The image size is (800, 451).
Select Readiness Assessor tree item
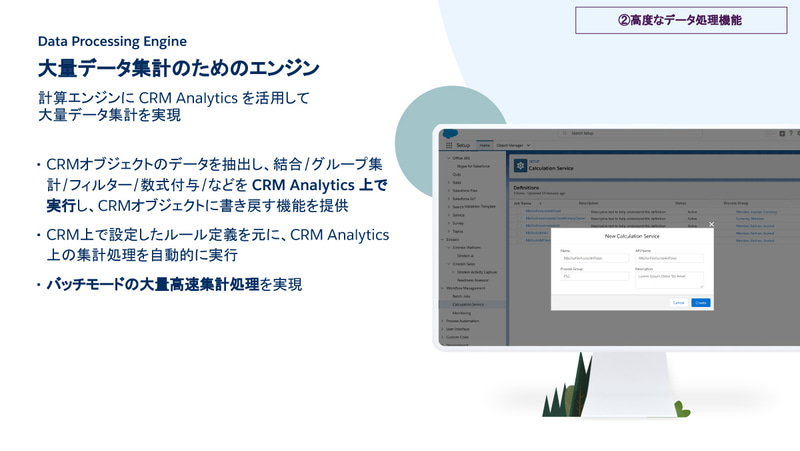pyautogui.click(x=472, y=280)
